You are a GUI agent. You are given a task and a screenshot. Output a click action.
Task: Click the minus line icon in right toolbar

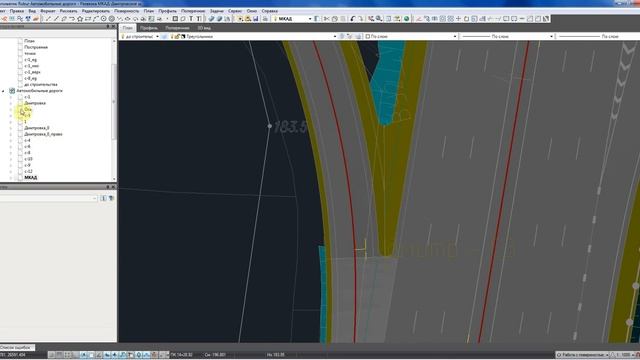[x=522, y=19]
